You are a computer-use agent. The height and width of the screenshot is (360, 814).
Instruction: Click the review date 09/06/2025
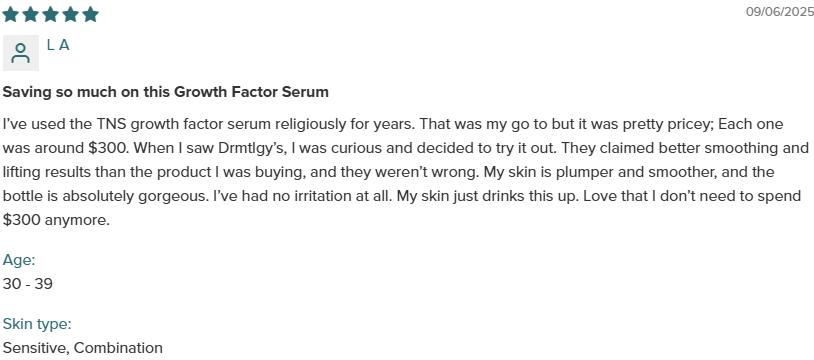pos(780,11)
